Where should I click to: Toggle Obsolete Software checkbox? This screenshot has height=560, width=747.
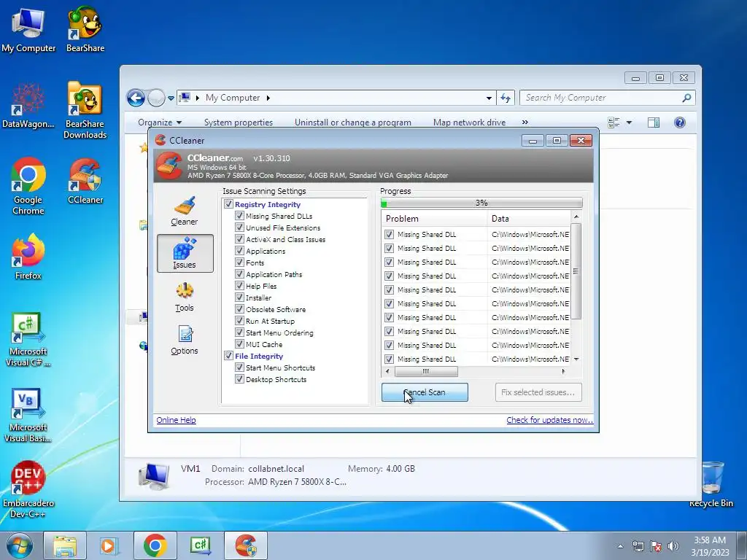[239, 309]
